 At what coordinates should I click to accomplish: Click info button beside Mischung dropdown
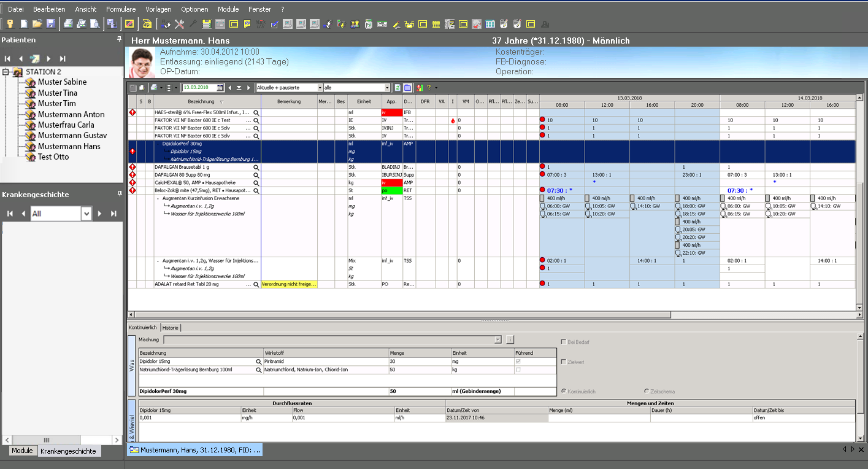509,339
